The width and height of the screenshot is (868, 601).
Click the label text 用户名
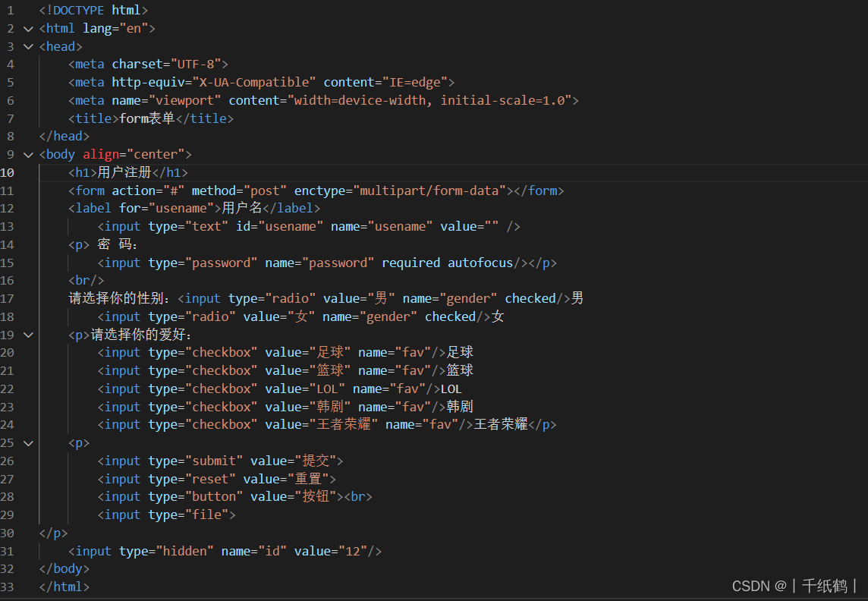[242, 208]
